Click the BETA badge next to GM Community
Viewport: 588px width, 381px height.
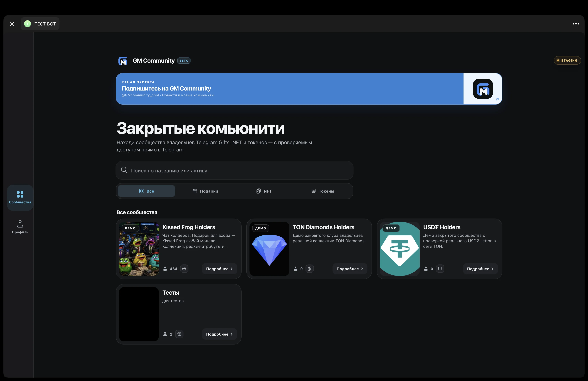[184, 61]
